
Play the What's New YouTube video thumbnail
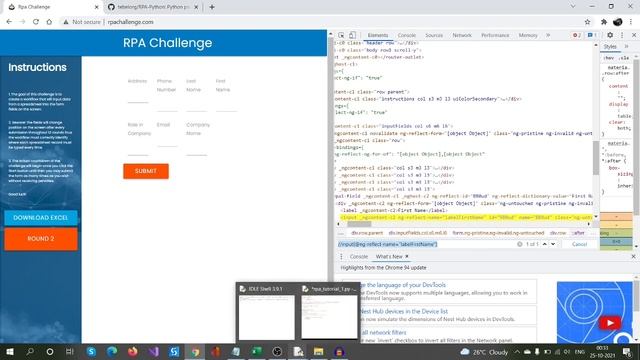point(610,323)
